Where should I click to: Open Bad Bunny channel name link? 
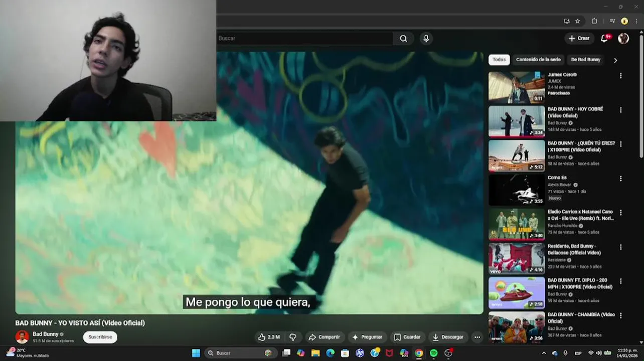(x=46, y=334)
